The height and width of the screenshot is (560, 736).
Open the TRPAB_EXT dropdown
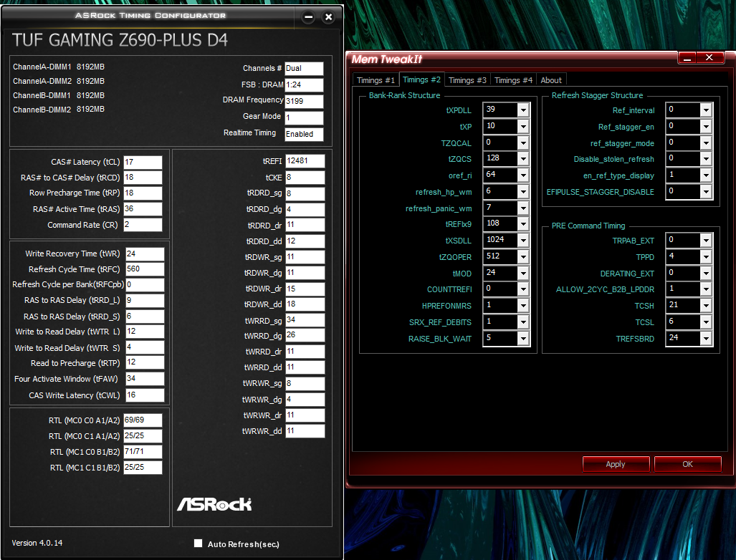(x=706, y=240)
